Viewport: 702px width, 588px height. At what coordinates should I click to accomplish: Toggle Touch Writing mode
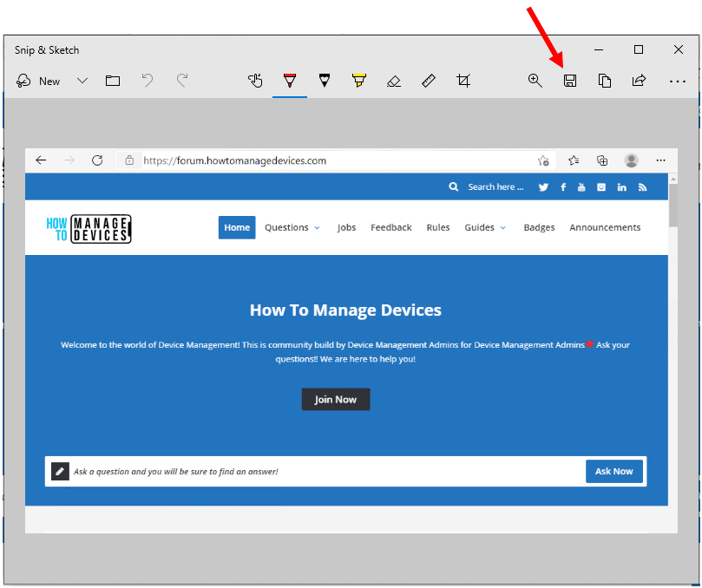(255, 81)
